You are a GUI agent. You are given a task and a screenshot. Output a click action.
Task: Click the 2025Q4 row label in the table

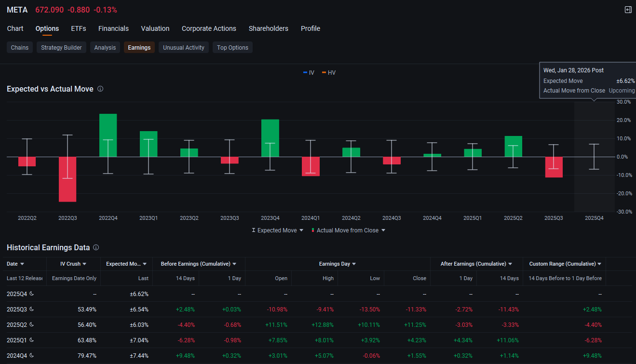[17, 294]
